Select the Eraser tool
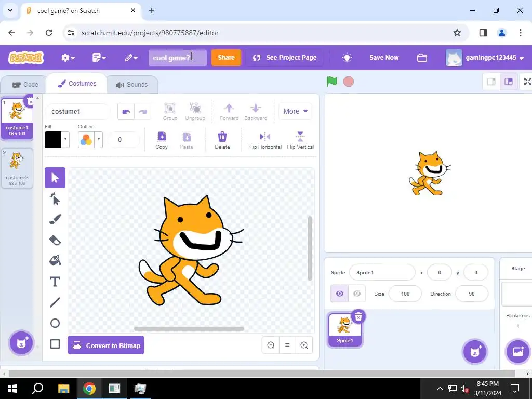 (x=55, y=240)
